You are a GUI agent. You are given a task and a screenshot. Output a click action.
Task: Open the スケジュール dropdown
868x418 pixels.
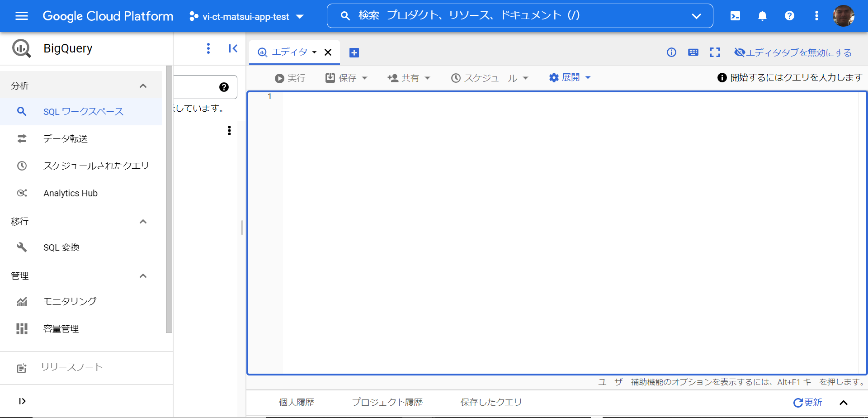[490, 78]
